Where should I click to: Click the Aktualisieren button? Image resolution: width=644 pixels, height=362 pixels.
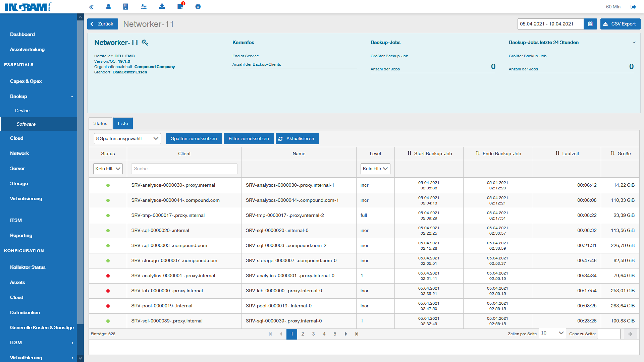pyautogui.click(x=297, y=139)
